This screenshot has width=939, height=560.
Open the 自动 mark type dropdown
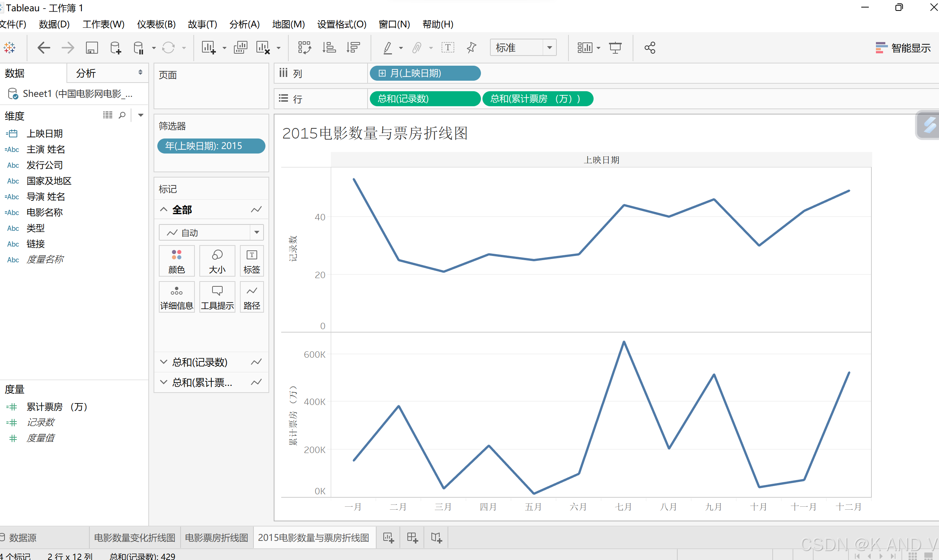pyautogui.click(x=211, y=232)
